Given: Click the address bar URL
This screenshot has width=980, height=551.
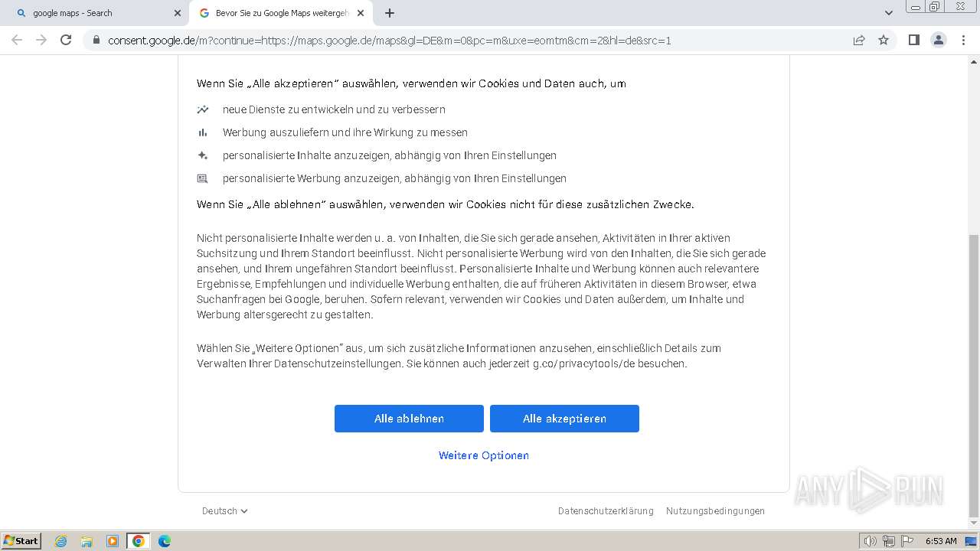Looking at the screenshot, I should tap(389, 41).
